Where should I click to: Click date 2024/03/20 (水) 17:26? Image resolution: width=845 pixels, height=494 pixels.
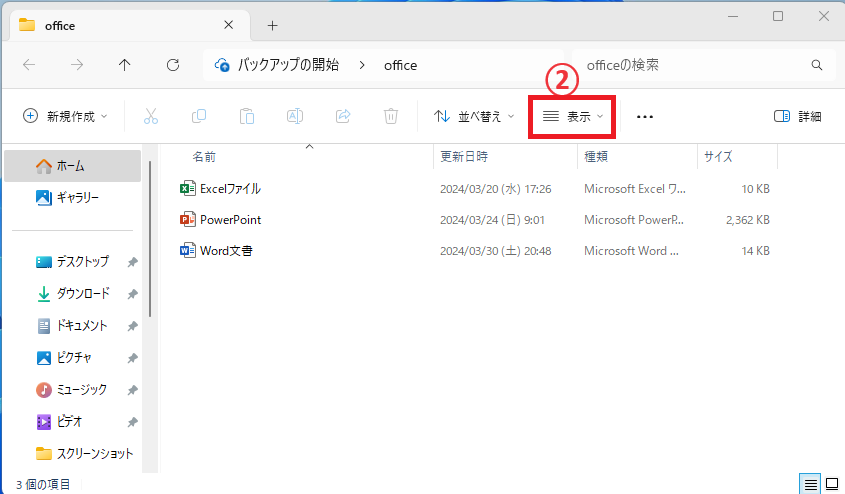tap(496, 189)
